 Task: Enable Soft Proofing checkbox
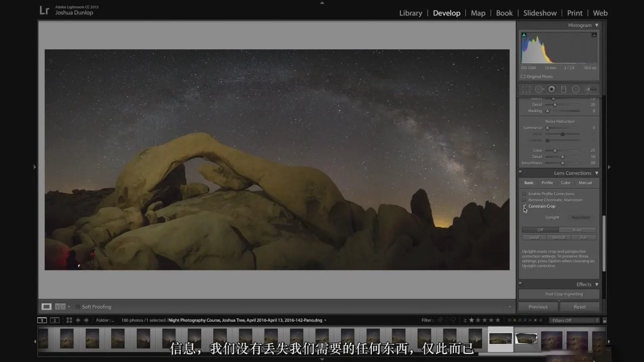(x=78, y=307)
